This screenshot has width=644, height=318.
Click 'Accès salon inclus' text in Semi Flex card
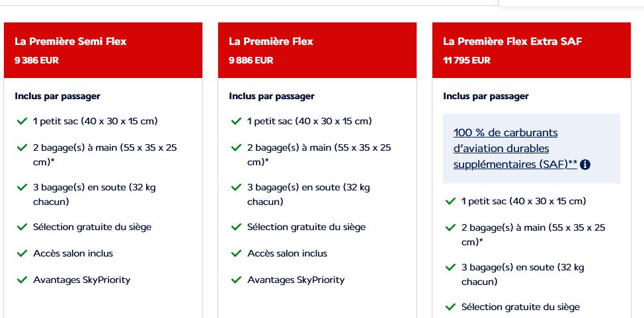click(x=73, y=253)
